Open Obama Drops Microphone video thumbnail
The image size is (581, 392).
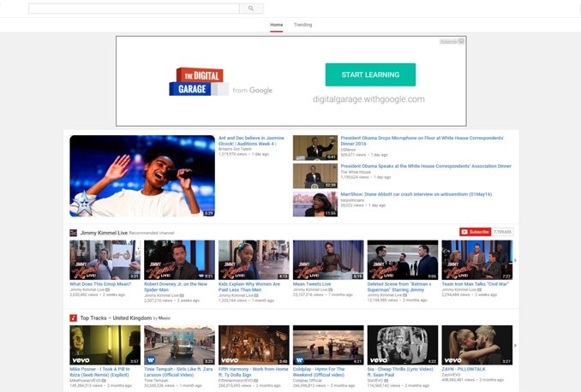[315, 148]
